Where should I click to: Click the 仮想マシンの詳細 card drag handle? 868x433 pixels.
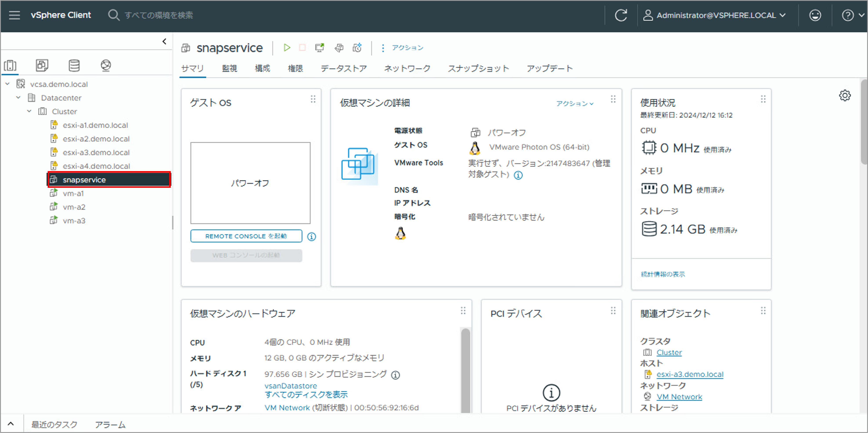(x=613, y=99)
